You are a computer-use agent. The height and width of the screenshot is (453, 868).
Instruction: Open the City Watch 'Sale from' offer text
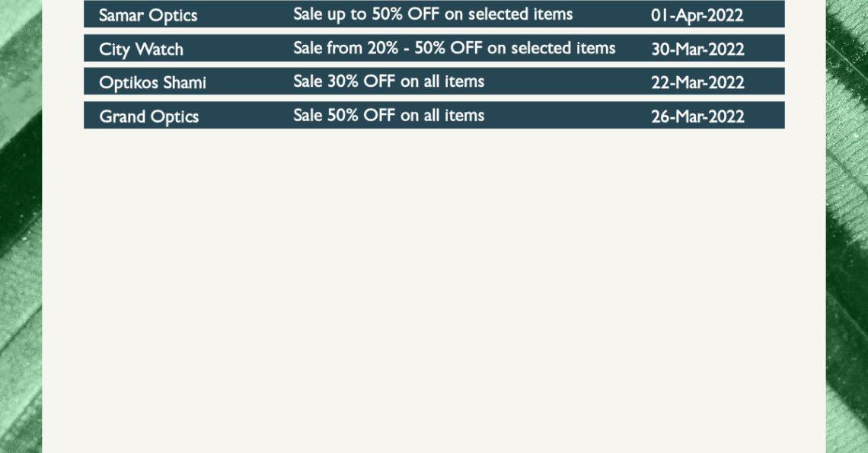coord(454,48)
